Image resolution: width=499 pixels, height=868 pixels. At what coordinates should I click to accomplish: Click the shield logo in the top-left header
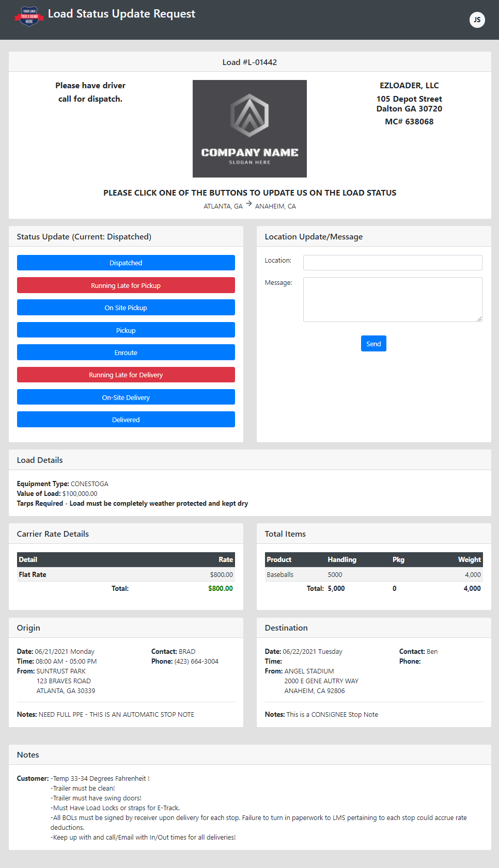tap(28, 17)
